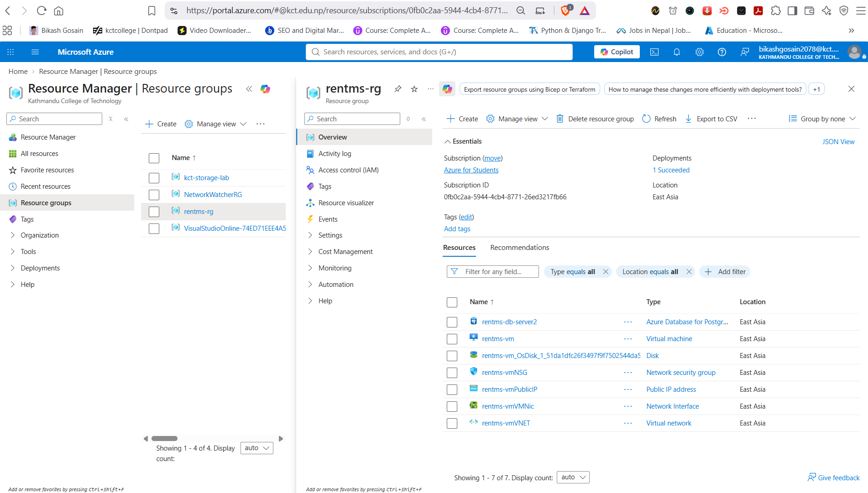Open more commands in rentms-rg toolbar
Viewport: 868px width, 493px height.
[x=752, y=119]
